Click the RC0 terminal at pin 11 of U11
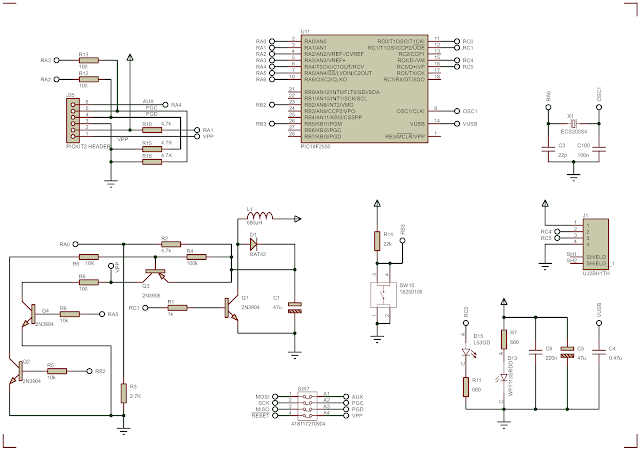Image resolution: width=640 pixels, height=450 pixels. pyautogui.click(x=457, y=41)
